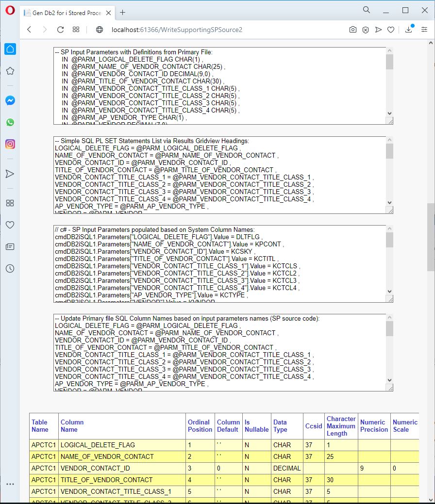Open the Opera menu logo

(10, 10)
